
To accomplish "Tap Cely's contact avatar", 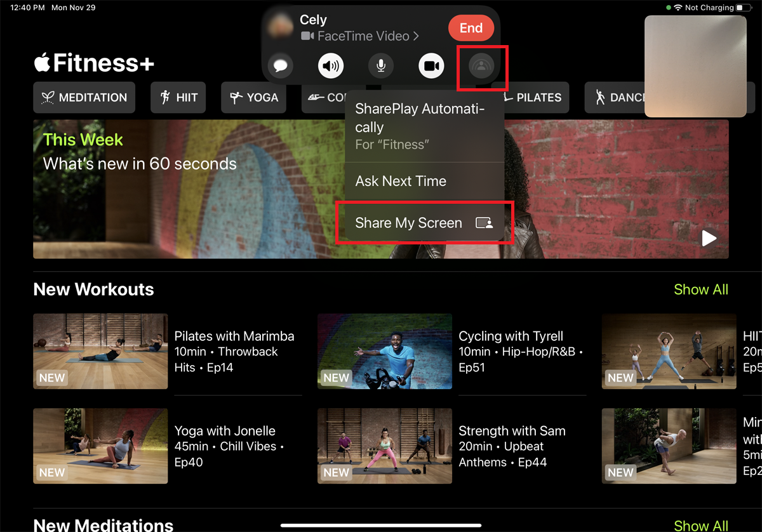I will click(280, 27).
